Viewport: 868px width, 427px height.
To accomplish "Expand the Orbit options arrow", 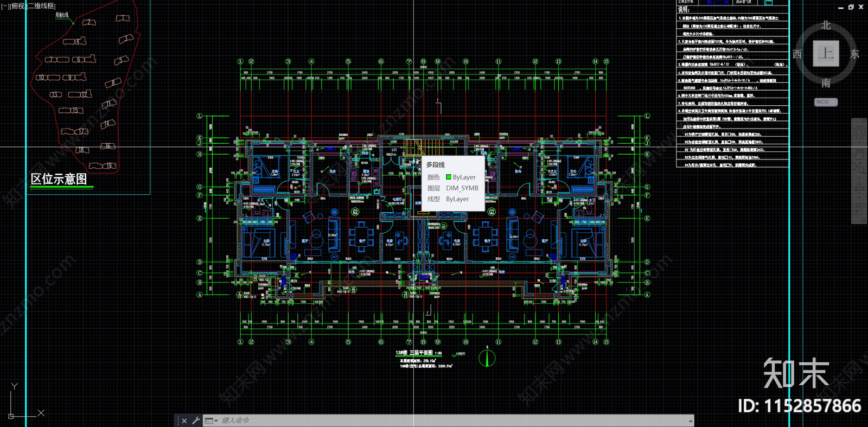I will coord(859,196).
